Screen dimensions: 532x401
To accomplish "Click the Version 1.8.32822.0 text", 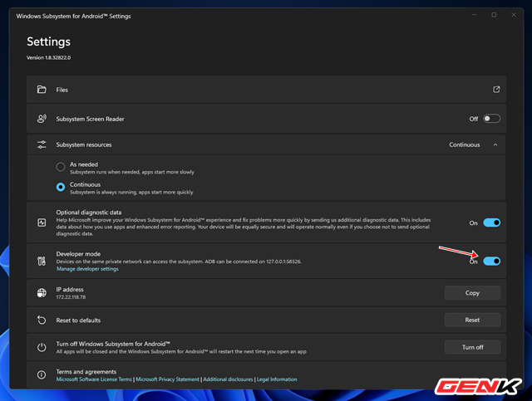I will pyautogui.click(x=48, y=57).
